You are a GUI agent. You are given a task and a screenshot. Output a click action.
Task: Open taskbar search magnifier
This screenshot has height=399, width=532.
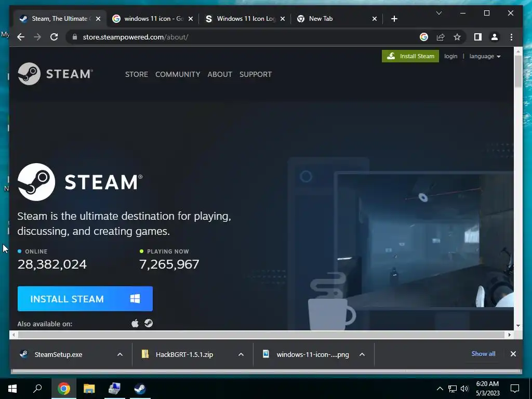[x=37, y=389]
